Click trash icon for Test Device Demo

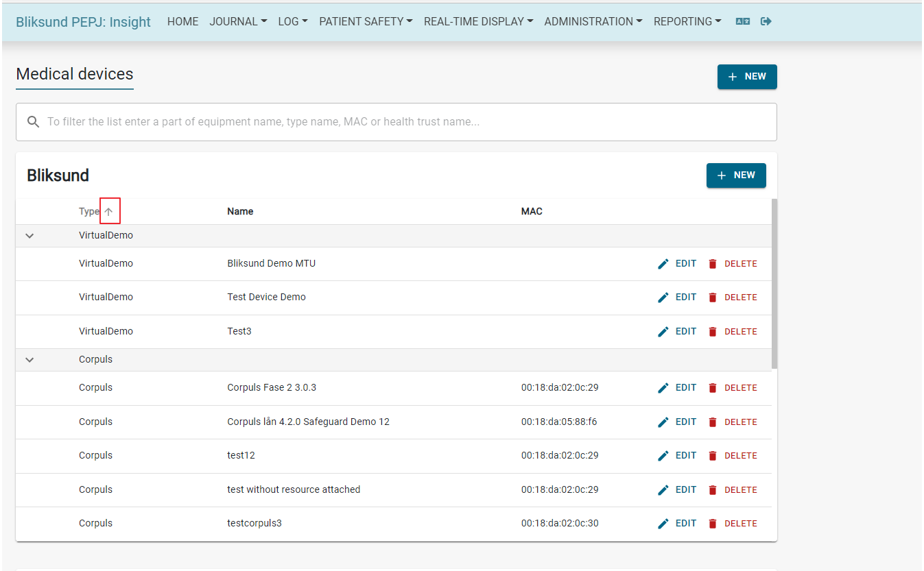point(712,297)
